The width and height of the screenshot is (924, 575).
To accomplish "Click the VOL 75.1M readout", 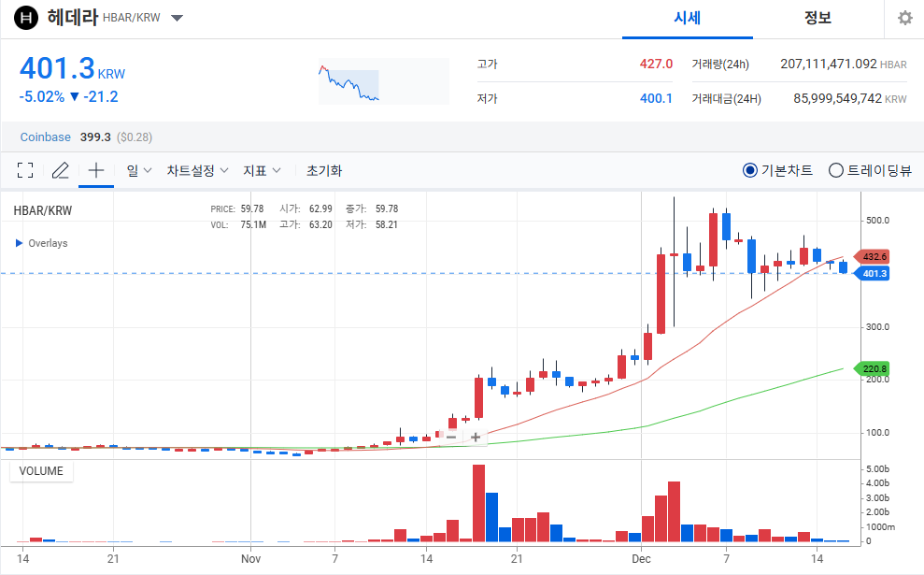I will [238, 224].
